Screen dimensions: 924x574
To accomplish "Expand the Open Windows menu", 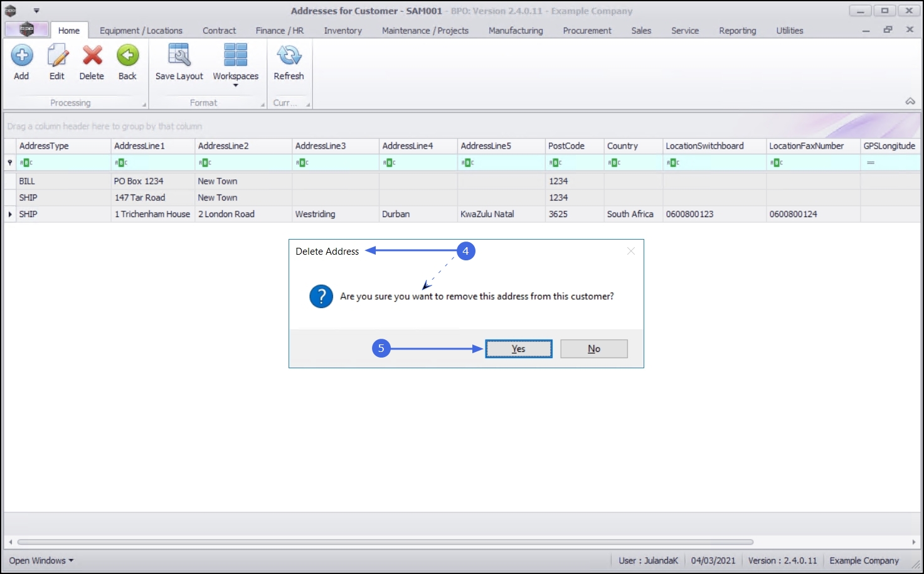I will click(x=41, y=560).
